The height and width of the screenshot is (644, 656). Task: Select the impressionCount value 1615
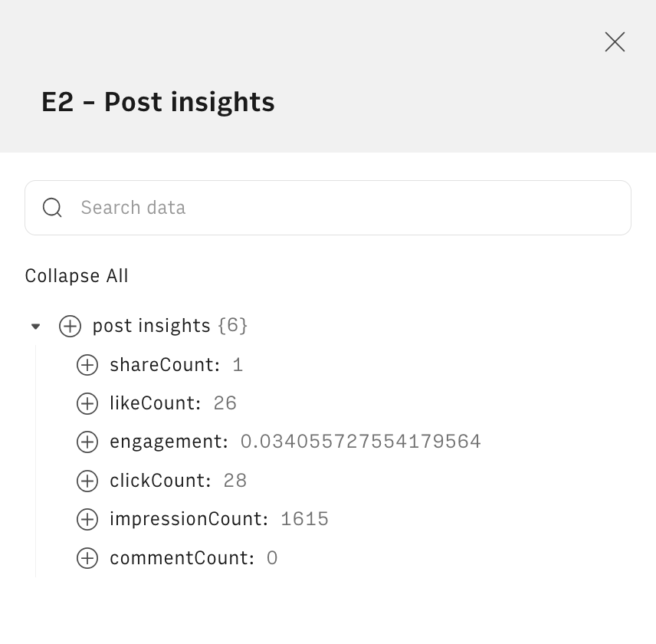tap(304, 519)
